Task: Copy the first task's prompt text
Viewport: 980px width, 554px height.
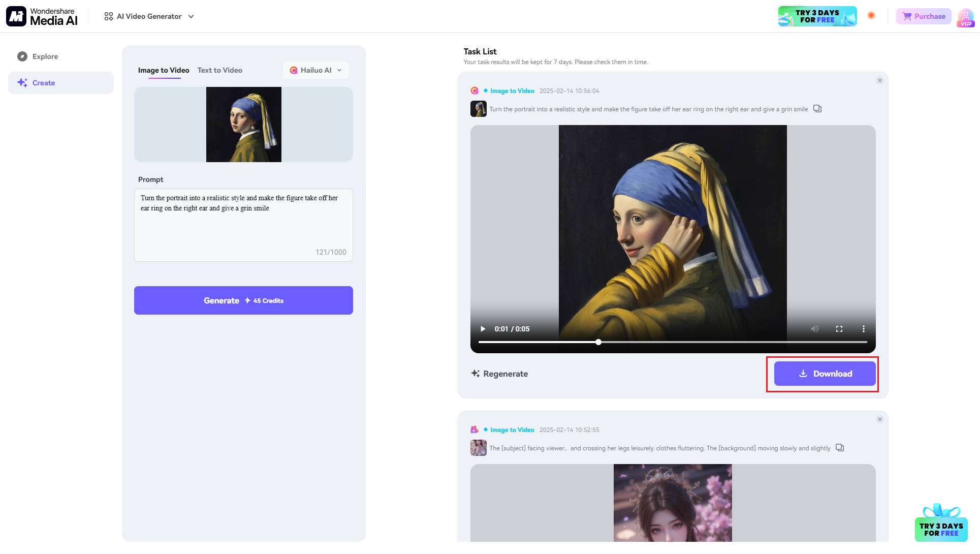Action: click(817, 108)
